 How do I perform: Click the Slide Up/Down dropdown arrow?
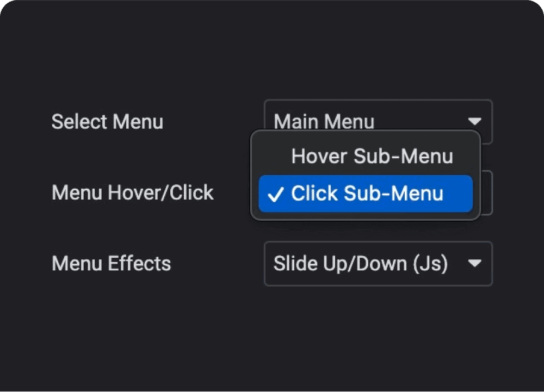coord(475,264)
